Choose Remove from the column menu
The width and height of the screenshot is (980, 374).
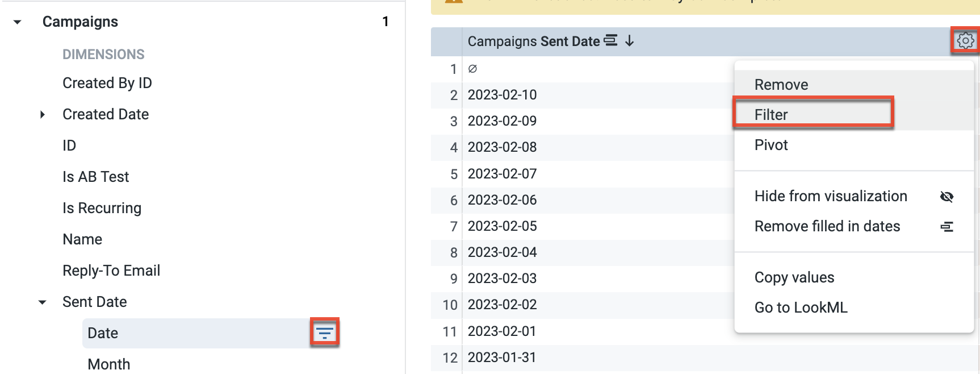[781, 85]
